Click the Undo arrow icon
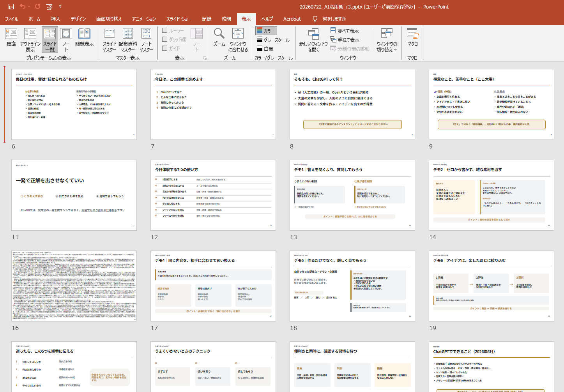Image resolution: width=564 pixels, height=392 pixels. click(23, 7)
